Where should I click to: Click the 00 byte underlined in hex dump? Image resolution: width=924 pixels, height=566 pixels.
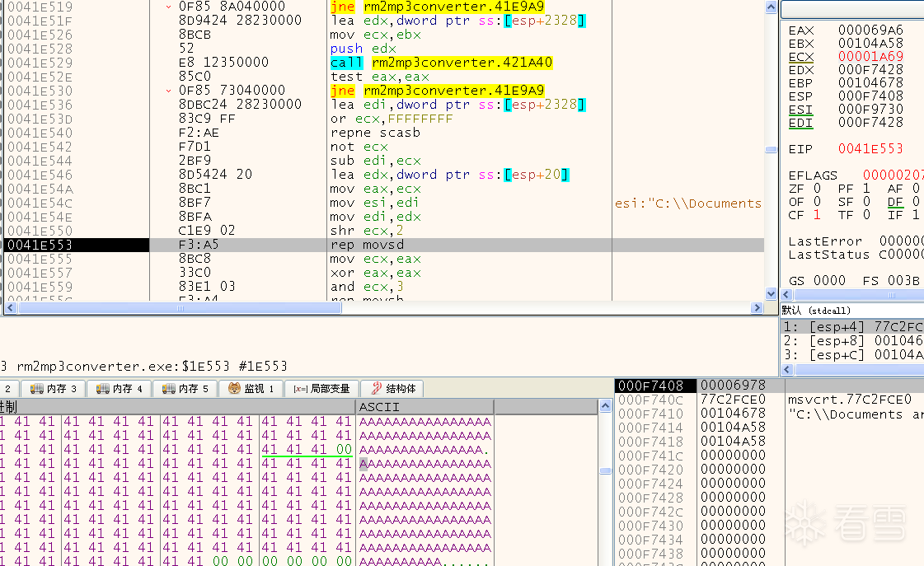coord(344,449)
